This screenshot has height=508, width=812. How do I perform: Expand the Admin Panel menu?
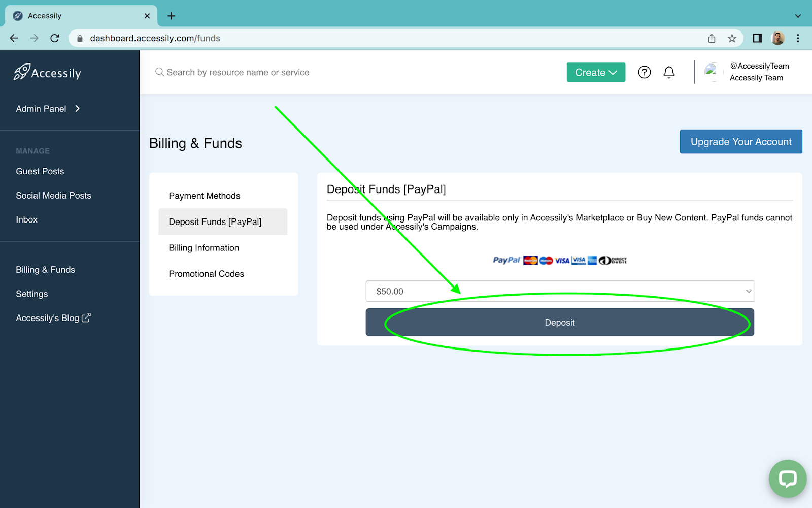click(48, 109)
